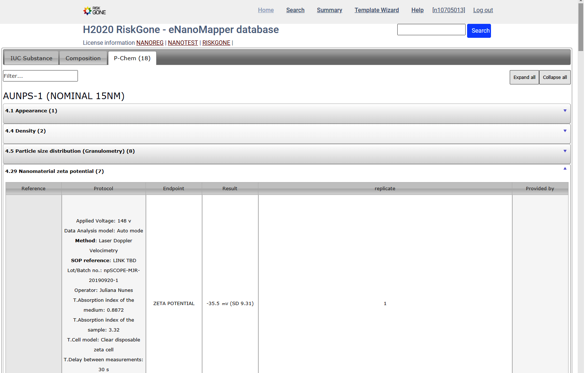
Task: Expand the 4.4 Density section arrow
Action: click(x=565, y=131)
